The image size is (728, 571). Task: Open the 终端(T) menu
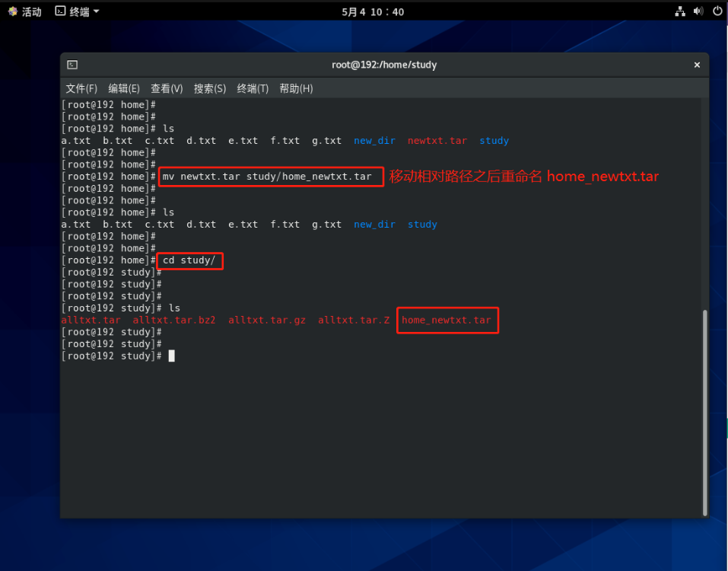click(253, 88)
